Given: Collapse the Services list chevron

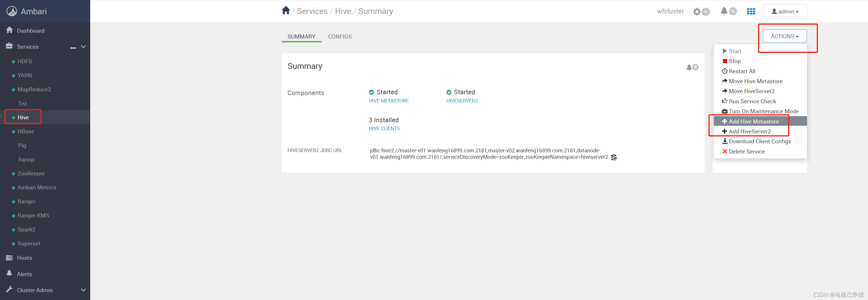Looking at the screenshot, I should pos(83,46).
